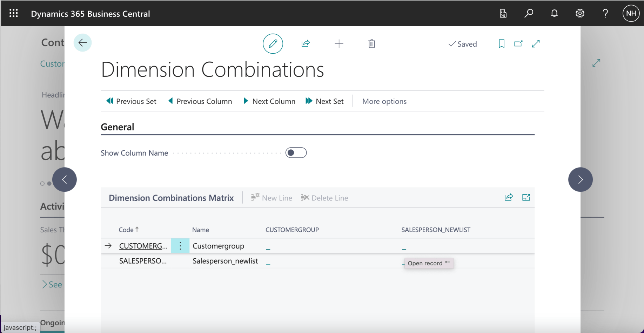
Task: Click Next Column action
Action: tap(269, 101)
